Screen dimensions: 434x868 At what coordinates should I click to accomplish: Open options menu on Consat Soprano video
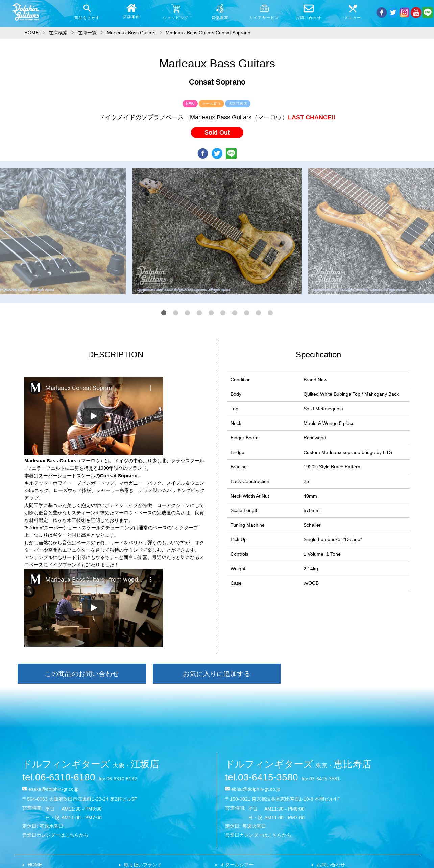pos(150,388)
